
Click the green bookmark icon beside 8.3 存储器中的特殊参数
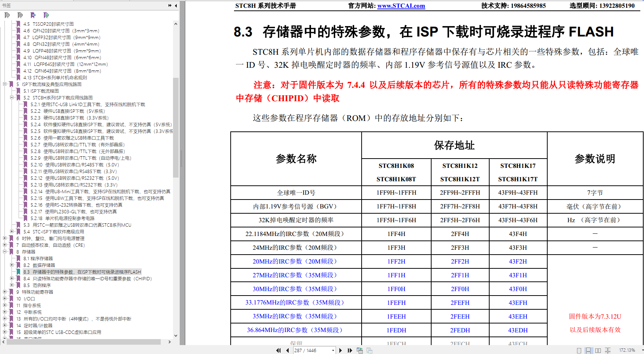click(x=18, y=272)
